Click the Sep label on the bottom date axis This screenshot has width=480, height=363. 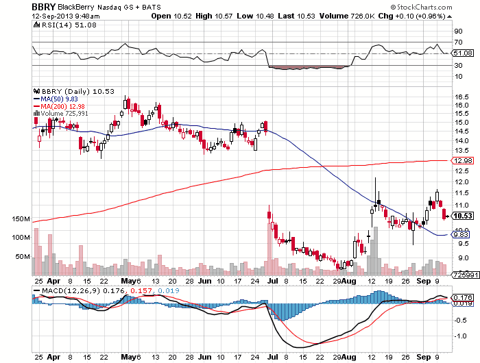point(423,357)
